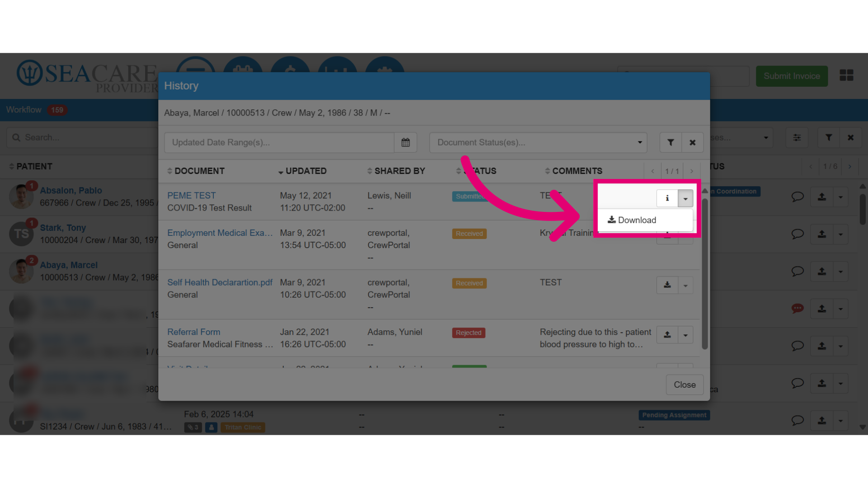Open Self Health Declarartion.pdf link
Image resolution: width=868 pixels, height=488 pixels.
tap(220, 282)
